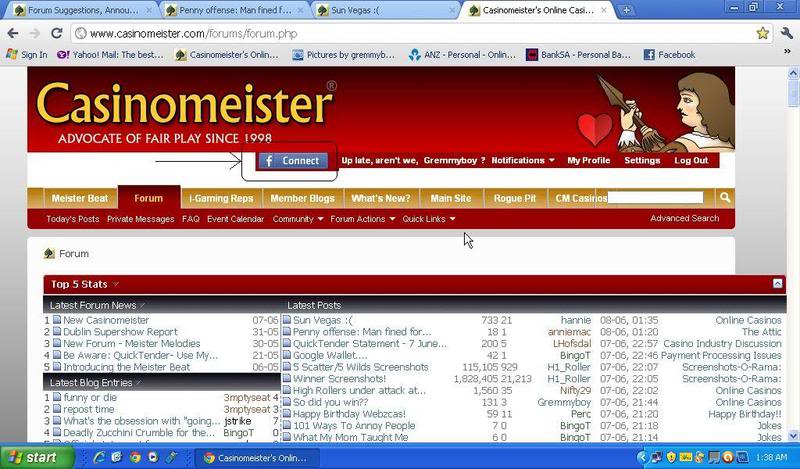Click the Windows Start button

[37, 458]
